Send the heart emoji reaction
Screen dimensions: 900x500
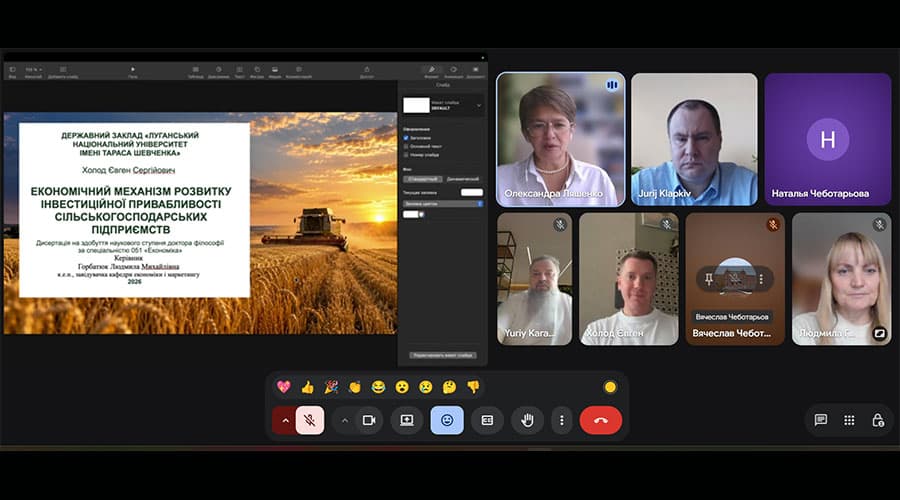[x=284, y=387]
